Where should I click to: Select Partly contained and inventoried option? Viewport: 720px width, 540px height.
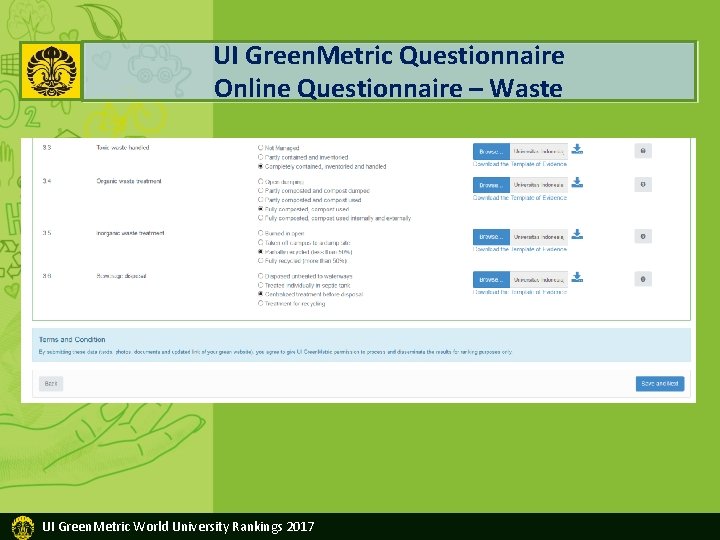pyautogui.click(x=260, y=157)
